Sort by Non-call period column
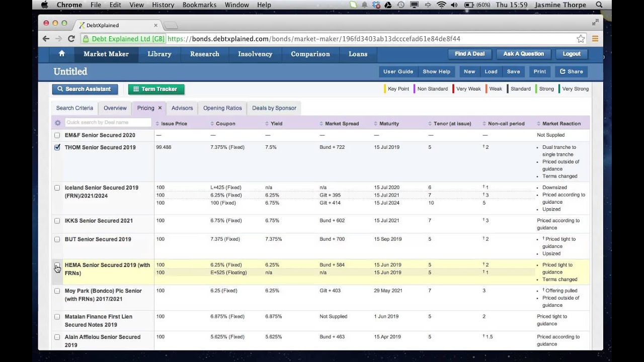This screenshot has width=644, height=362. click(504, 123)
